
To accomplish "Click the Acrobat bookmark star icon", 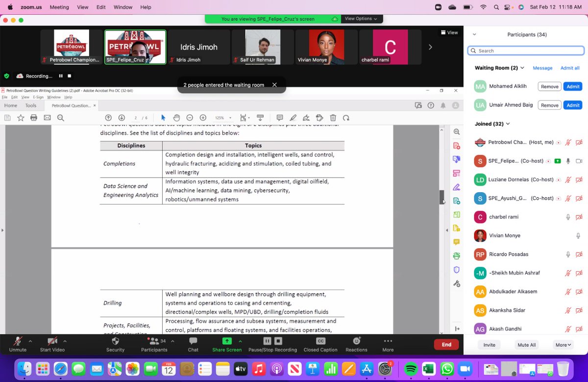I will 21,118.
